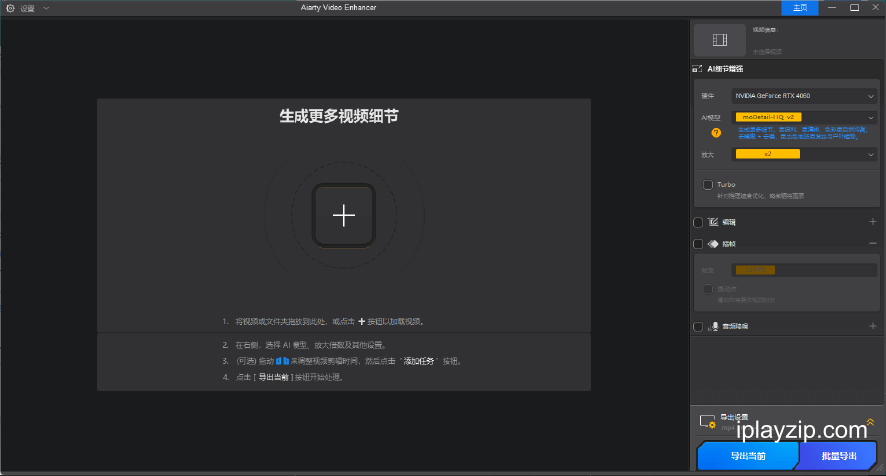The width and height of the screenshot is (886, 476).
Task: Open the 放大 x2 upscale dropdown
Action: (804, 154)
